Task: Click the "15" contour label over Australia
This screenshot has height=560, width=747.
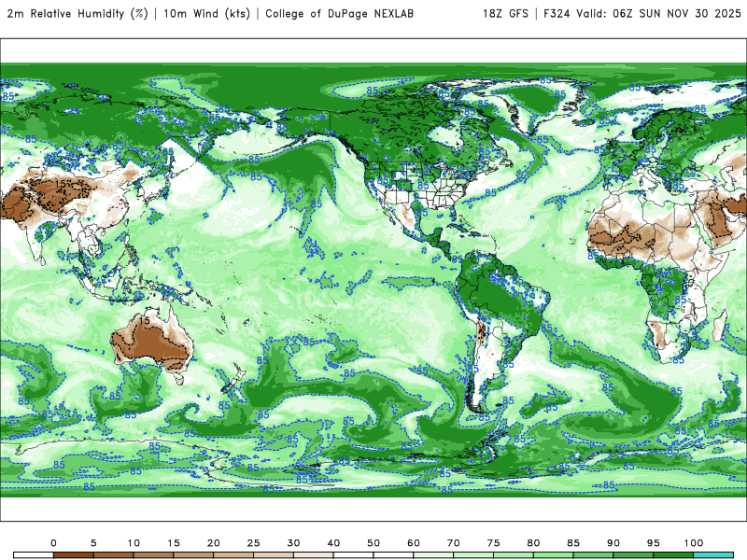Action: click(x=145, y=320)
